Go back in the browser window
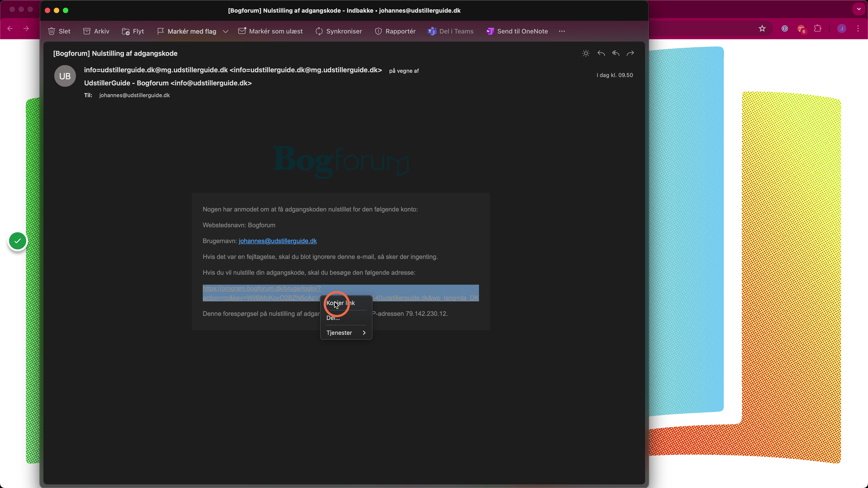The width and height of the screenshot is (868, 488). (x=10, y=29)
